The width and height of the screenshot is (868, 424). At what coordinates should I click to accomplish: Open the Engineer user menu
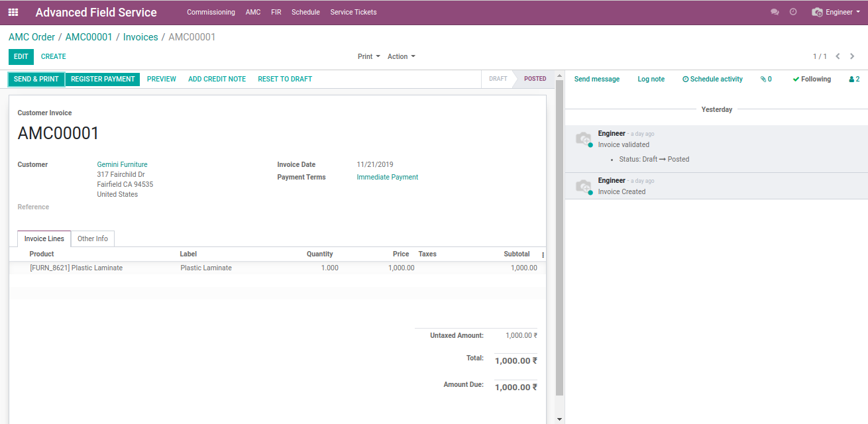coord(835,13)
